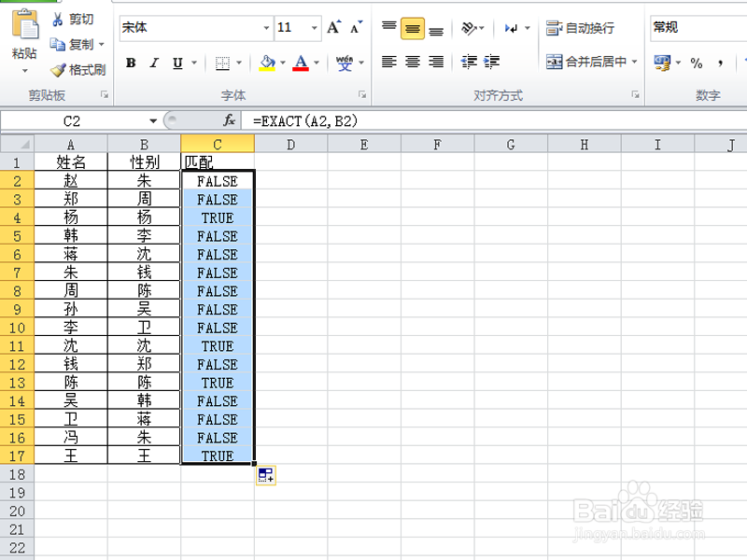Viewport: 747px width, 560px height.
Task: Select cell B10 卫
Action: [x=145, y=328]
